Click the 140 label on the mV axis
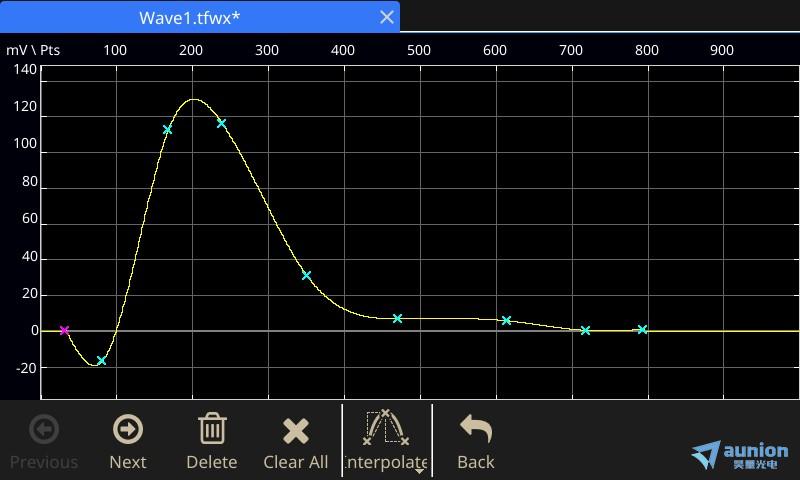 25,69
